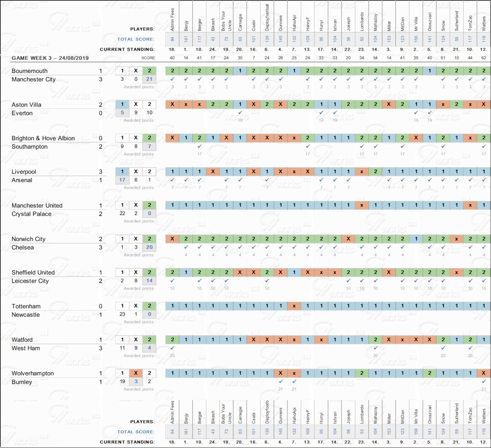Viewport: 491px width, 448px height.
Task: Click Mahazoy's checkmark in the Watford row
Action: pos(375,348)
